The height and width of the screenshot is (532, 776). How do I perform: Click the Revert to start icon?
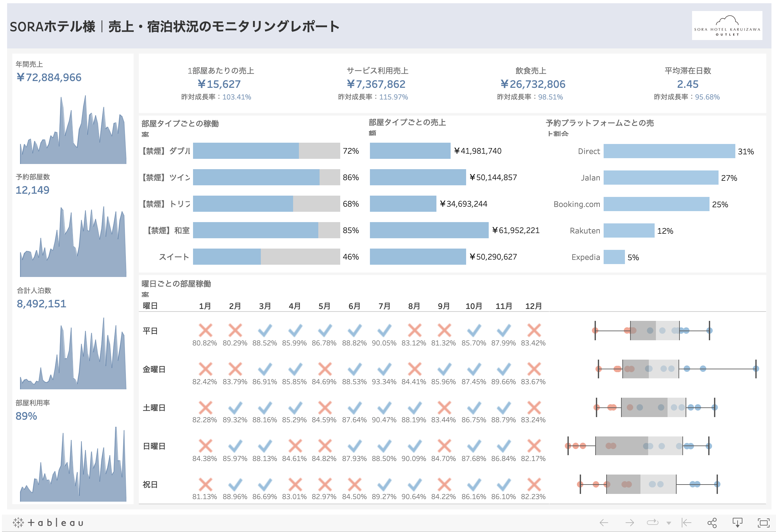pyautogui.click(x=687, y=522)
